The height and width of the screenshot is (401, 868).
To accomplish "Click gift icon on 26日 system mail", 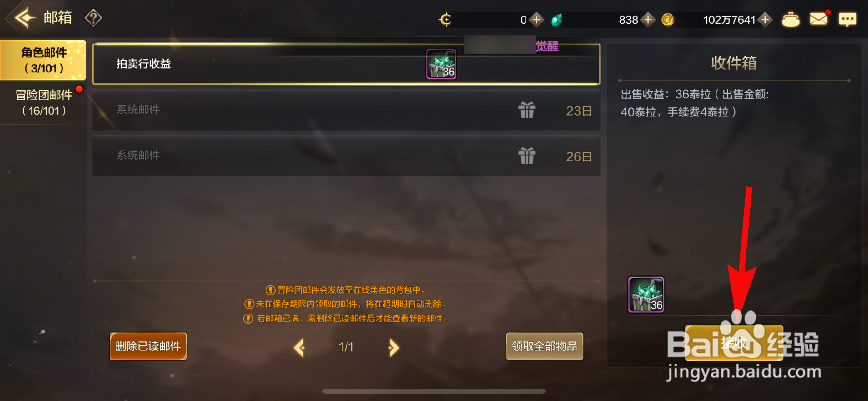I will point(527,156).
